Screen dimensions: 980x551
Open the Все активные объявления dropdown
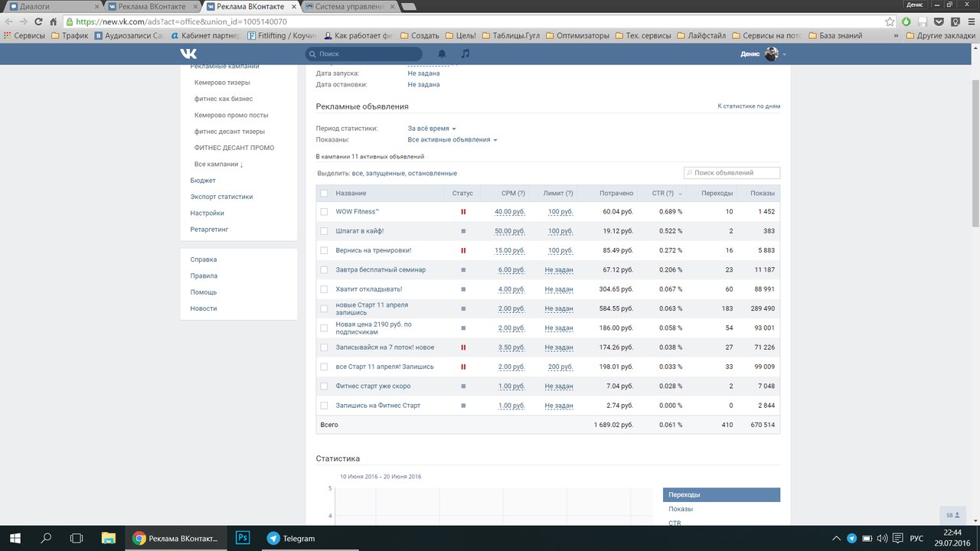click(452, 140)
